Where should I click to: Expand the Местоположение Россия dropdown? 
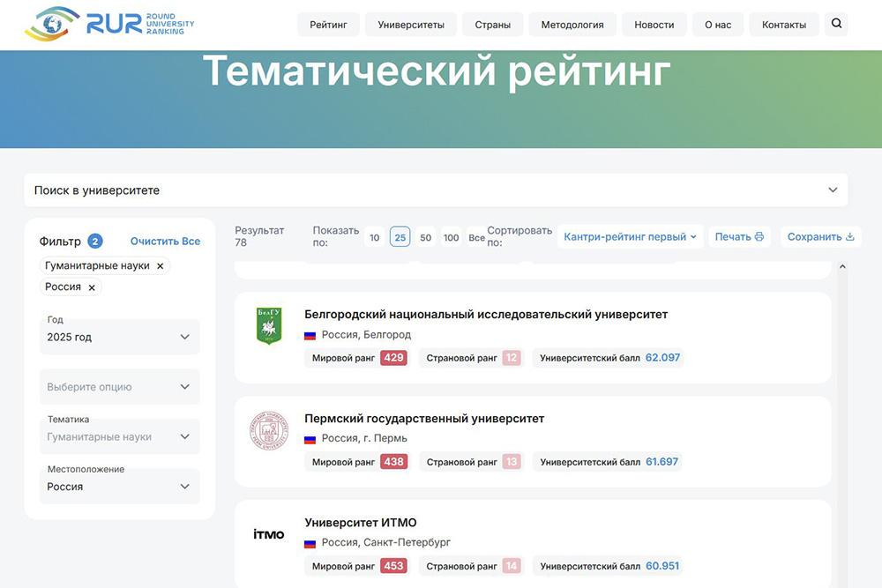pyautogui.click(x=120, y=487)
